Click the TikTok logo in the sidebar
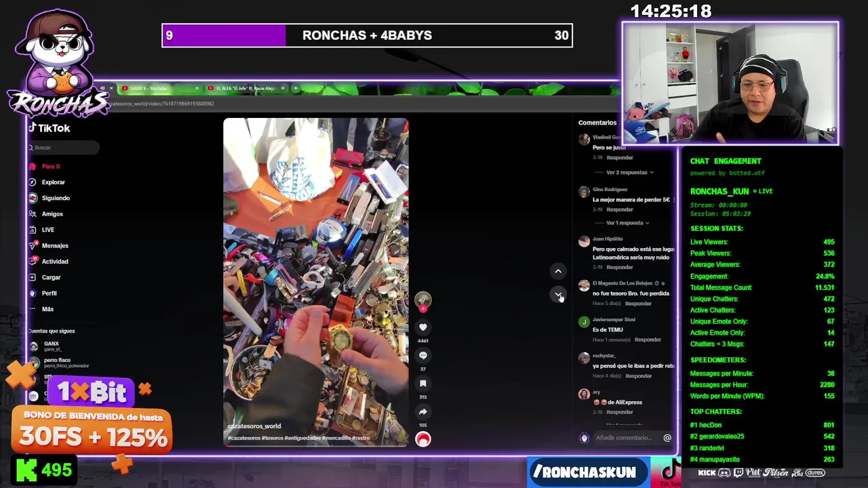868x488 pixels. 49,127
